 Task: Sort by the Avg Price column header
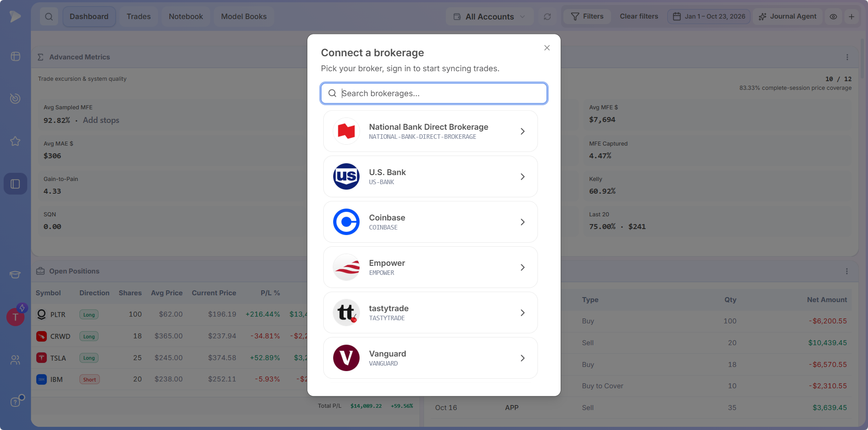tap(167, 293)
